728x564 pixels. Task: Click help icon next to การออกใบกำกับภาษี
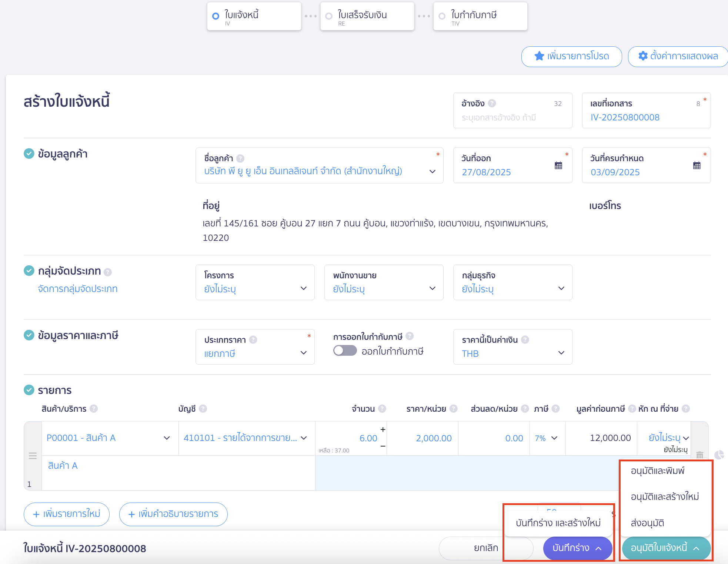click(x=410, y=336)
